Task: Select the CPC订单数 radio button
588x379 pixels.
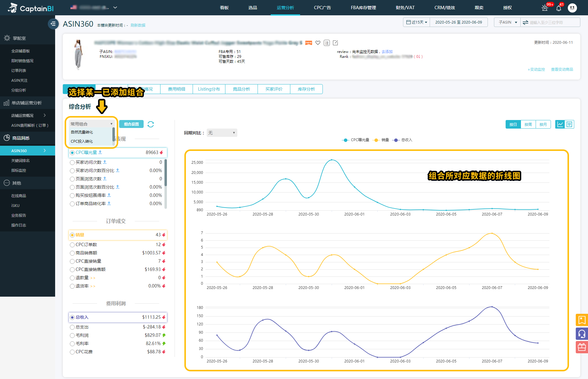Action: pyautogui.click(x=72, y=245)
